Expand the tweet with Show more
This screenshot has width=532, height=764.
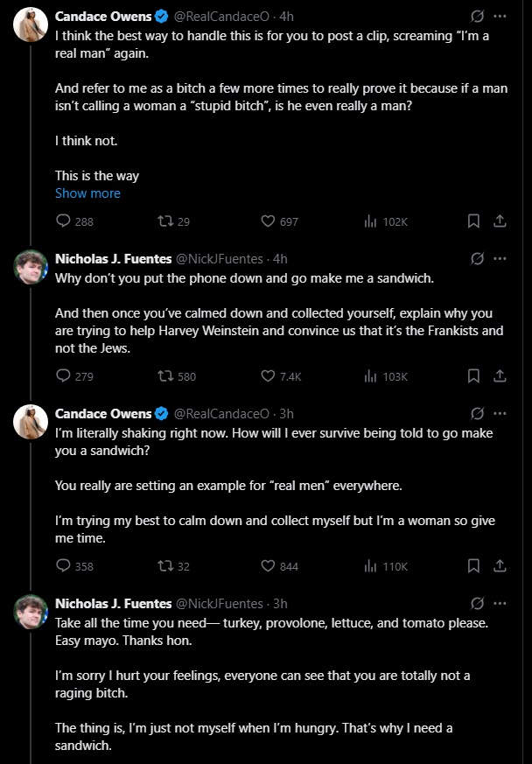(87, 193)
